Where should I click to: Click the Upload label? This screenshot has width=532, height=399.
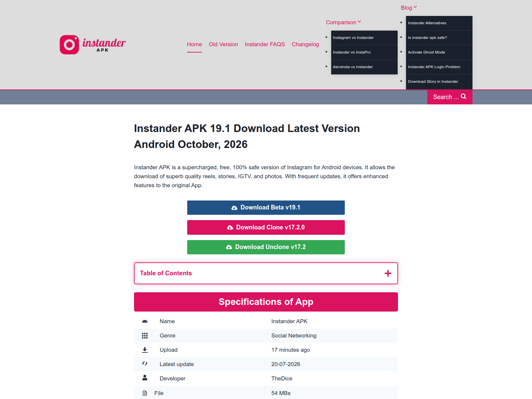pos(169,350)
